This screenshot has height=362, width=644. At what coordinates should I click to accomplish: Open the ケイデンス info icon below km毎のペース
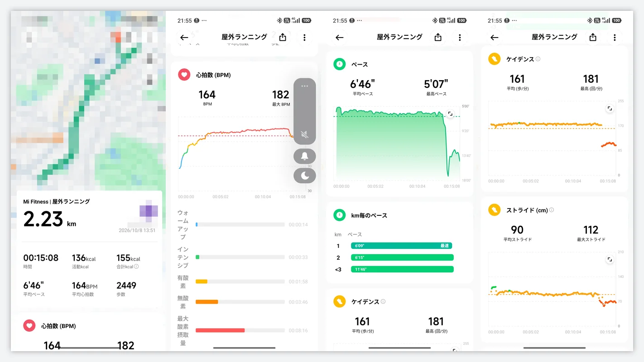click(x=383, y=301)
